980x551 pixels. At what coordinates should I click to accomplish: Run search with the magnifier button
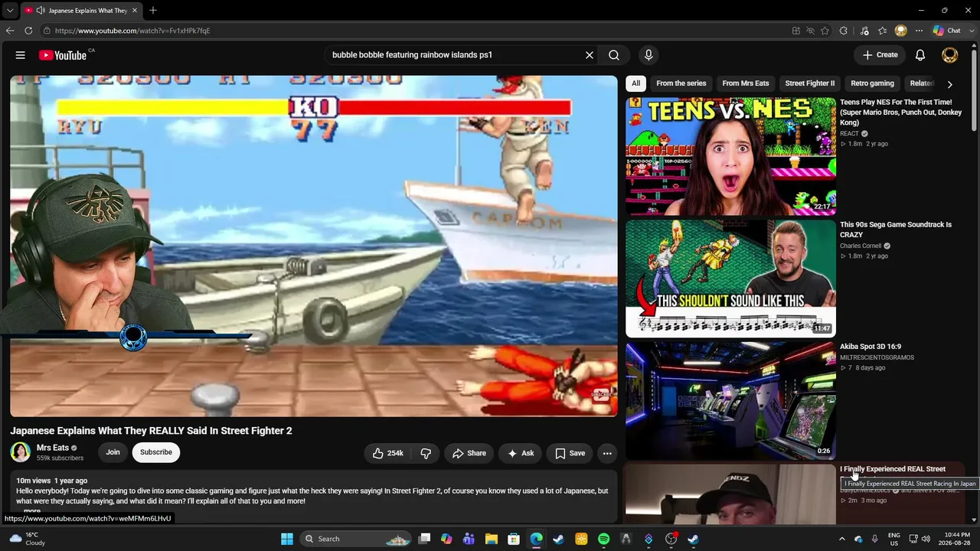click(x=614, y=55)
